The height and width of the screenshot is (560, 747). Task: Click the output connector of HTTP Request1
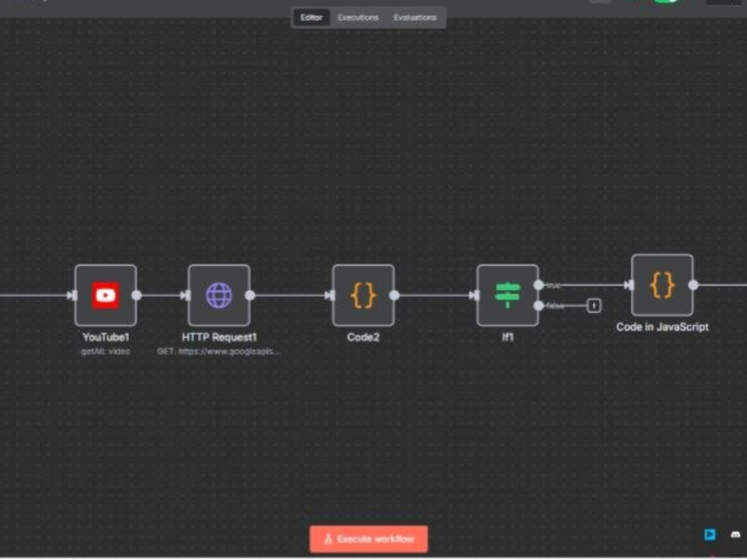pyautogui.click(x=250, y=295)
